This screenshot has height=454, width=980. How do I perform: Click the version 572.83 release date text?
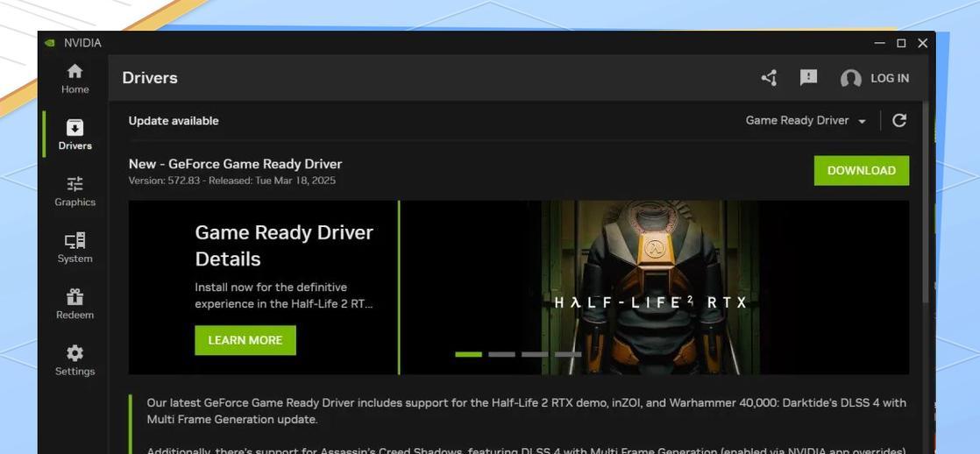[x=232, y=181]
